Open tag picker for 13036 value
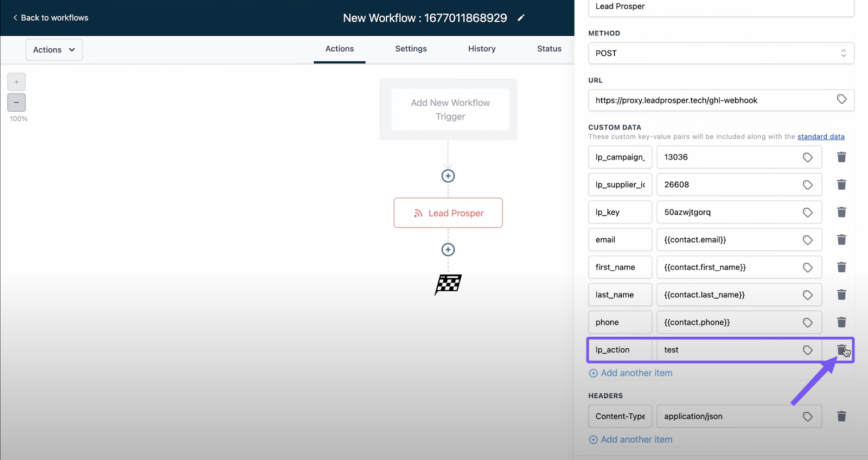The image size is (868, 460). (808, 157)
